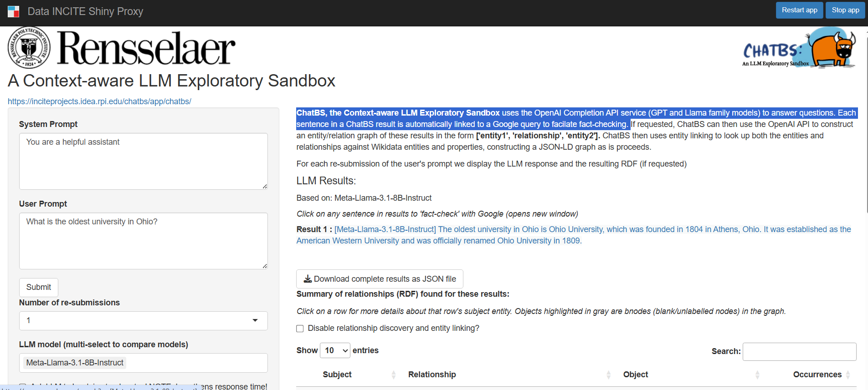Open the Number of re-submissions dropdown
868x390 pixels.
click(x=144, y=321)
